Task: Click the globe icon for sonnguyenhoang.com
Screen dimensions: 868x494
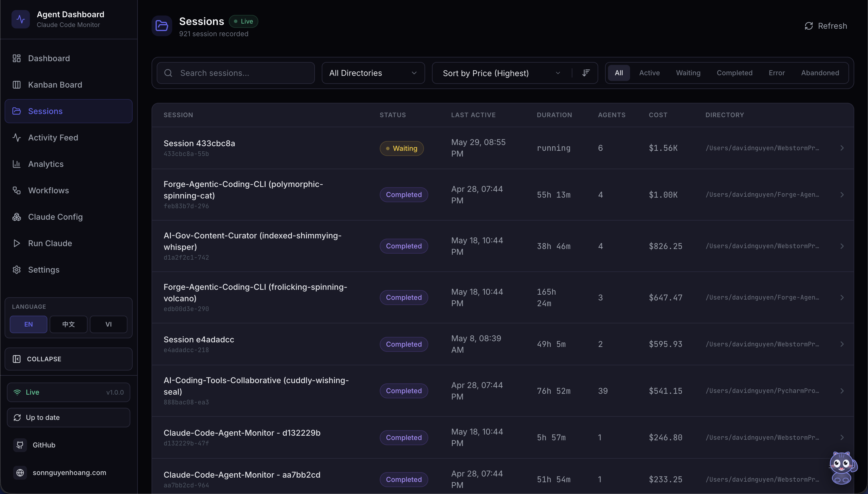Action: tap(20, 473)
